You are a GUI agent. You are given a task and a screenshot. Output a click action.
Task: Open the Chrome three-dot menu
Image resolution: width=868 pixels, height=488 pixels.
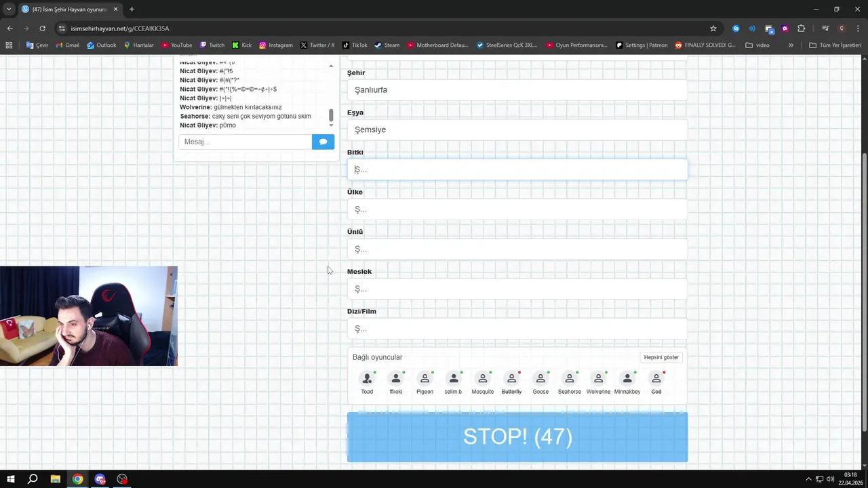tap(859, 28)
